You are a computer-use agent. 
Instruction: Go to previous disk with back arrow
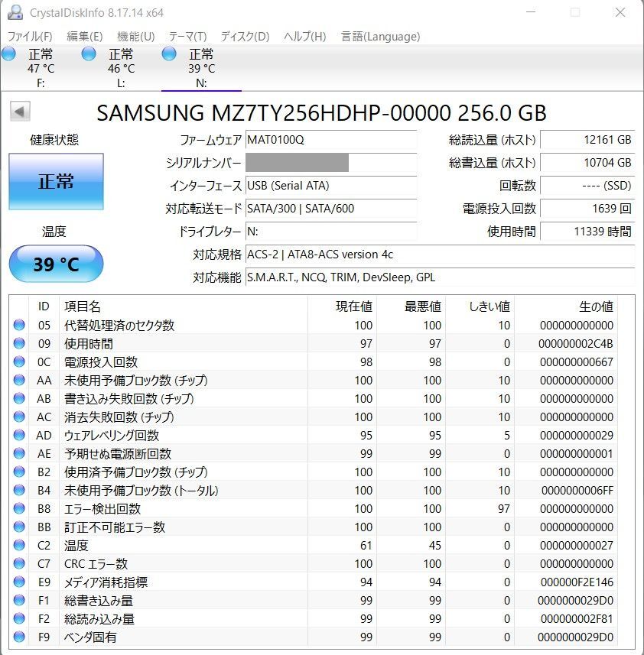(x=20, y=111)
